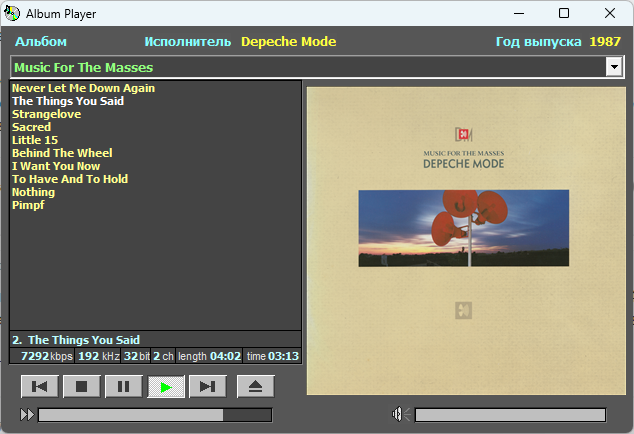Open the album selection dropdown arrow
The height and width of the screenshot is (434, 634).
click(614, 67)
